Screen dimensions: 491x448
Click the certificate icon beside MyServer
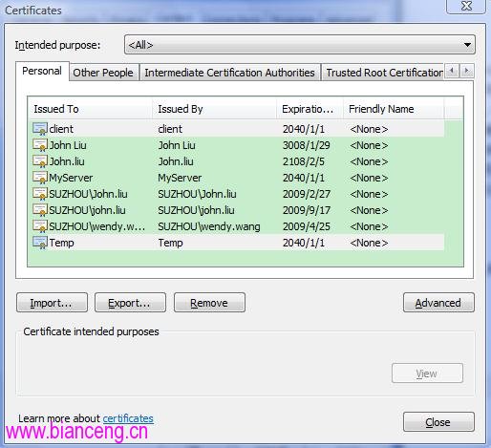(x=40, y=178)
